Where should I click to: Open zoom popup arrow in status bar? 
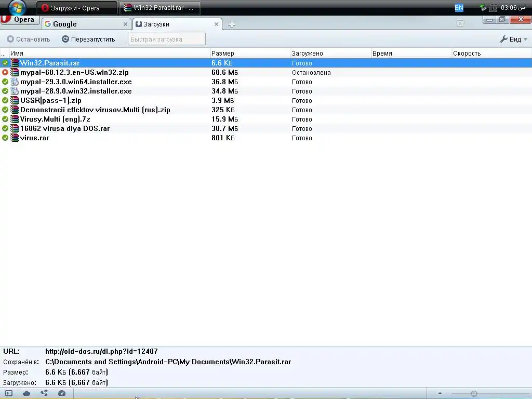pyautogui.click(x=440, y=394)
